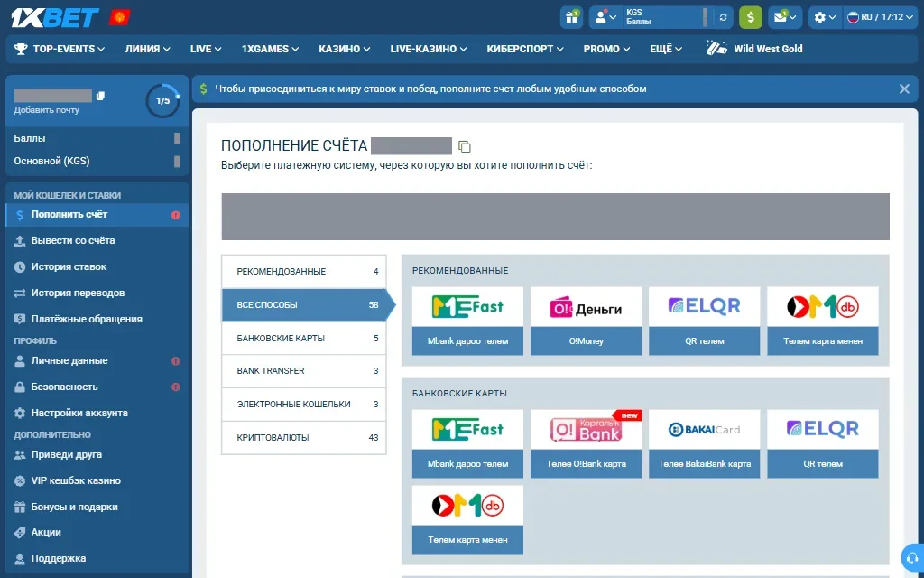Select the Банковские карты category
Viewport: 924px width, 578px height.
(x=304, y=339)
